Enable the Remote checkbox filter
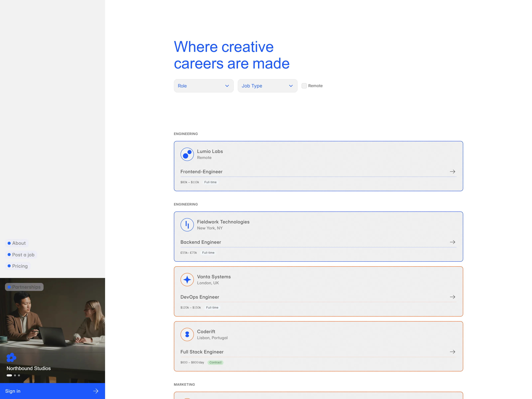Viewport: 532px width, 399px height. point(304,86)
